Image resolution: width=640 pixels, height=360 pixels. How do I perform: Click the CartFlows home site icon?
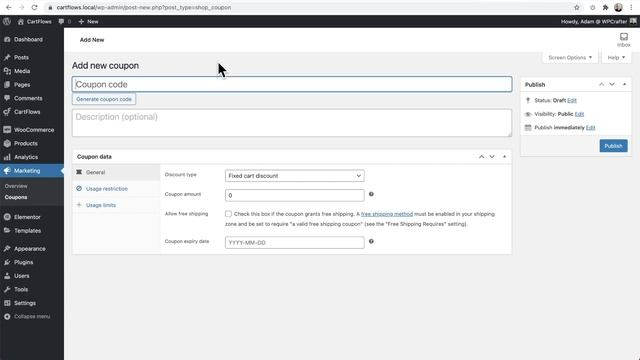[x=20, y=21]
